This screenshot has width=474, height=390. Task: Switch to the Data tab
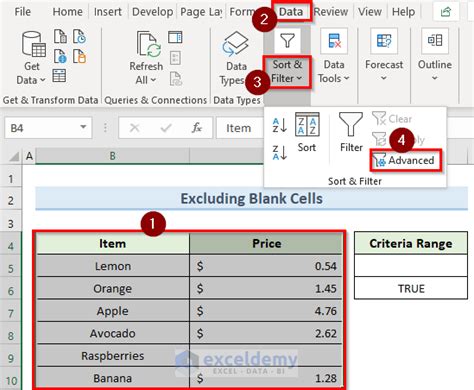coord(291,12)
